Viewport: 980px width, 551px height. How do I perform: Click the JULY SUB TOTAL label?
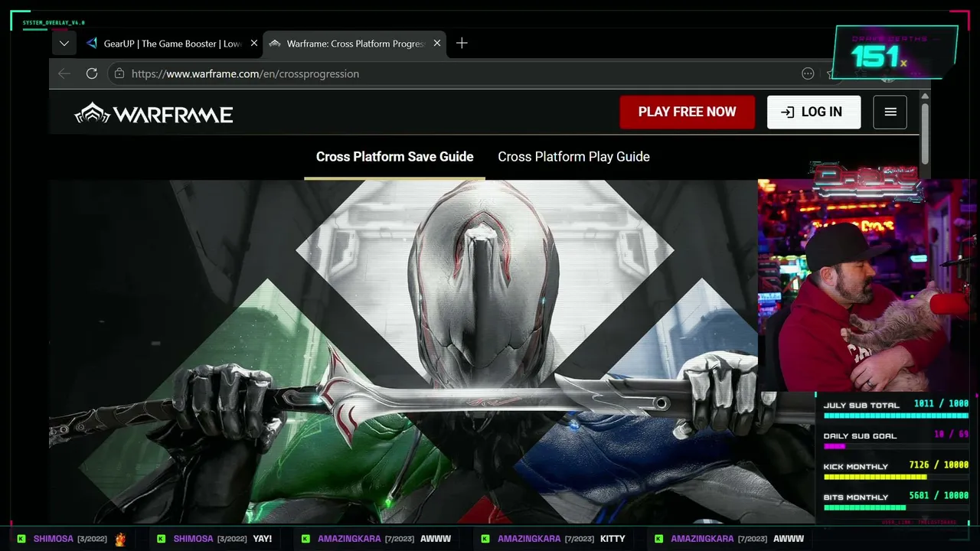(861, 406)
